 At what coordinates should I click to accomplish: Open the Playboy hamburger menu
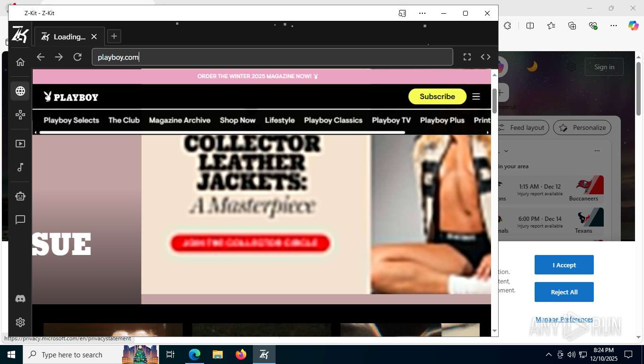tap(476, 97)
